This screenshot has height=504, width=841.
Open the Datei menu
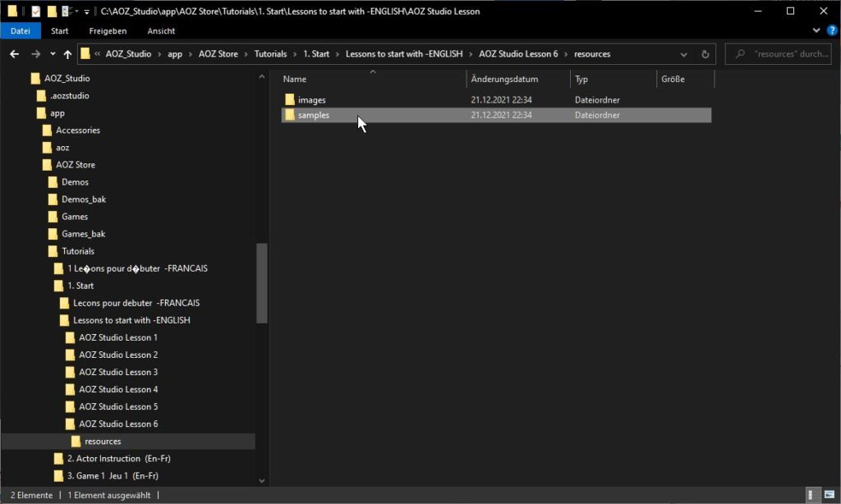(x=20, y=30)
